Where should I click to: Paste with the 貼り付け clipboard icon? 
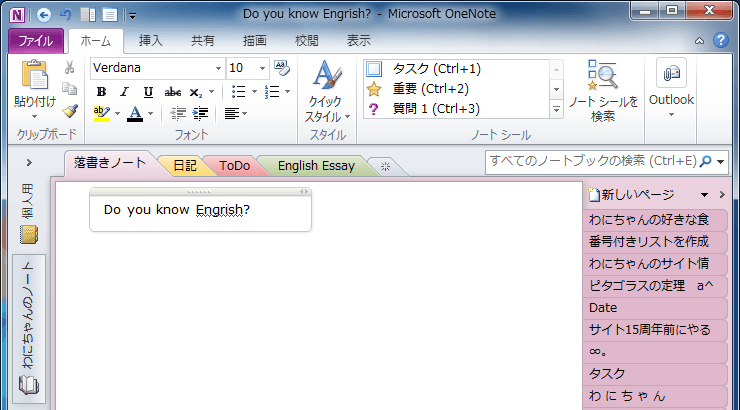pyautogui.click(x=34, y=75)
